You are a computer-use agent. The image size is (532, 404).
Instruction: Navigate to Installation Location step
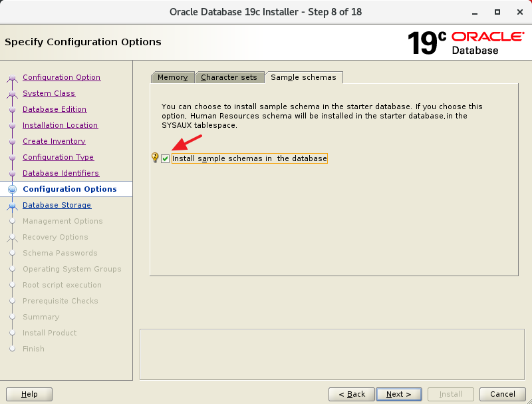(60, 125)
